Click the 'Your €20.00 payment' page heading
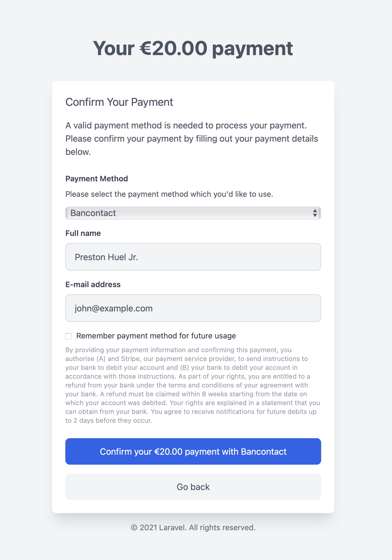This screenshot has height=560, width=392. pos(193,48)
